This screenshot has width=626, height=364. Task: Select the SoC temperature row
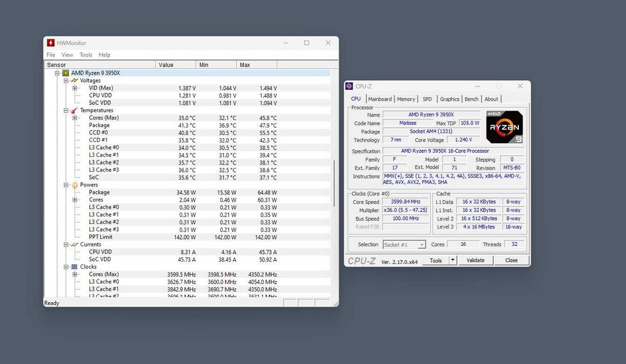pyautogui.click(x=187, y=178)
